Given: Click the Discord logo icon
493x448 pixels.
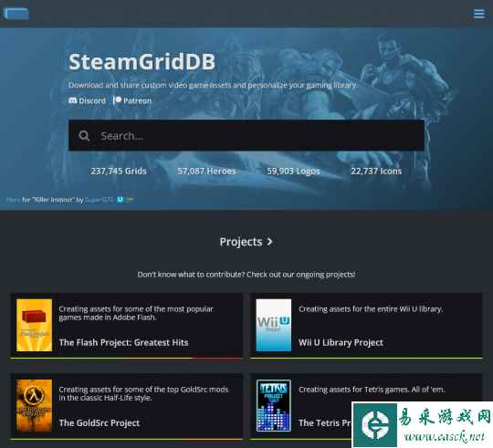Looking at the screenshot, I should 73,100.
